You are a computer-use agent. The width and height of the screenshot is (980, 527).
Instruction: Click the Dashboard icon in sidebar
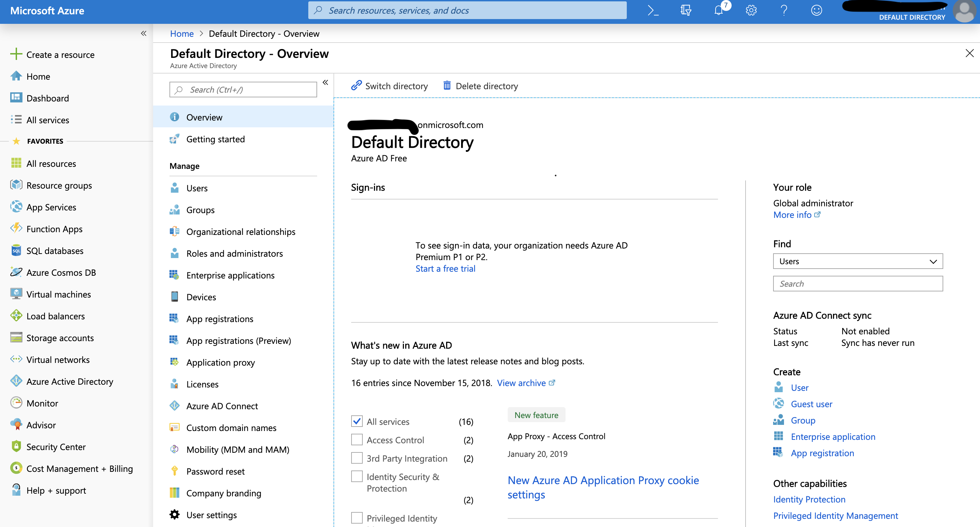[x=16, y=98]
